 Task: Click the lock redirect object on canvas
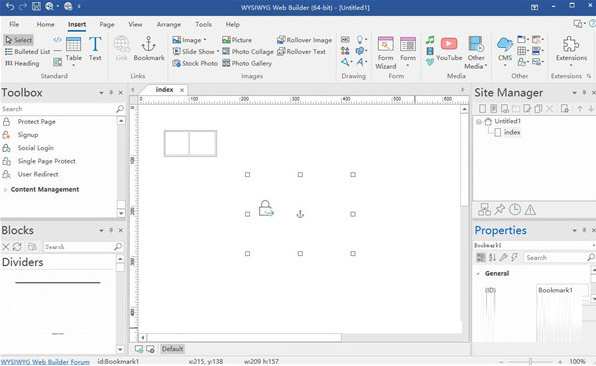click(x=266, y=209)
